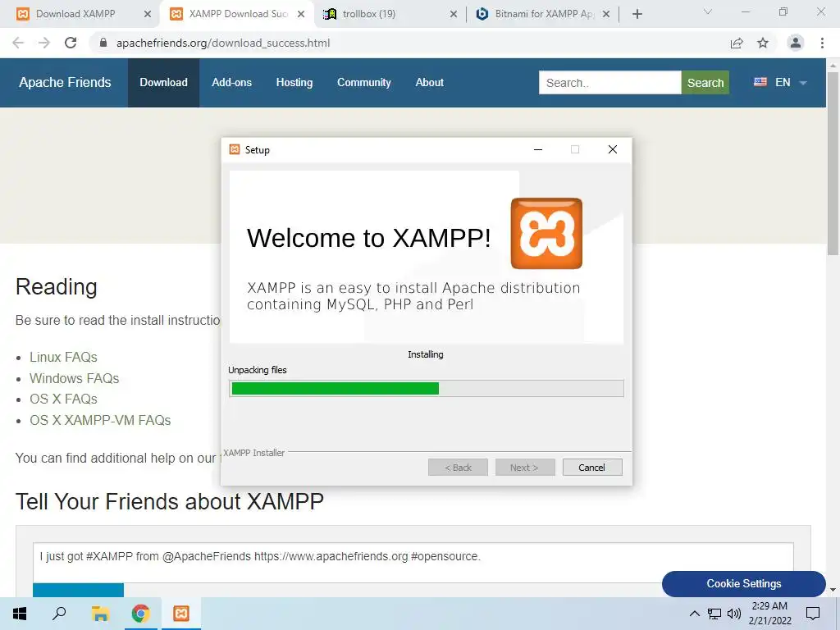Image resolution: width=840 pixels, height=630 pixels.
Task: Open the Community menu item
Action: click(363, 83)
